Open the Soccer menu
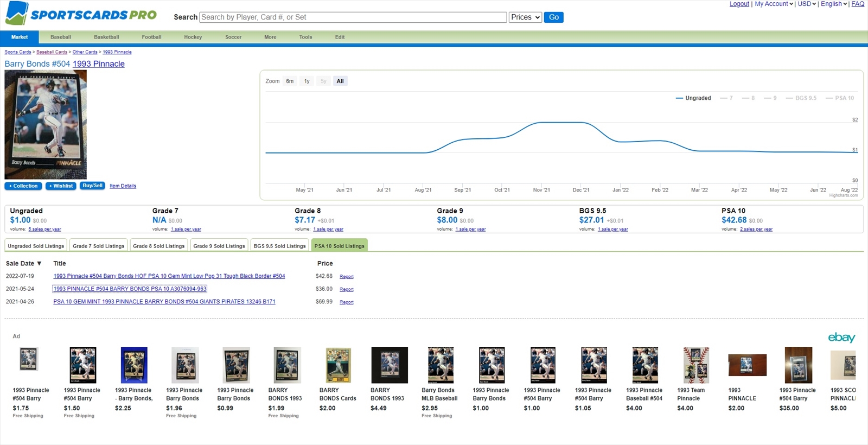 233,37
